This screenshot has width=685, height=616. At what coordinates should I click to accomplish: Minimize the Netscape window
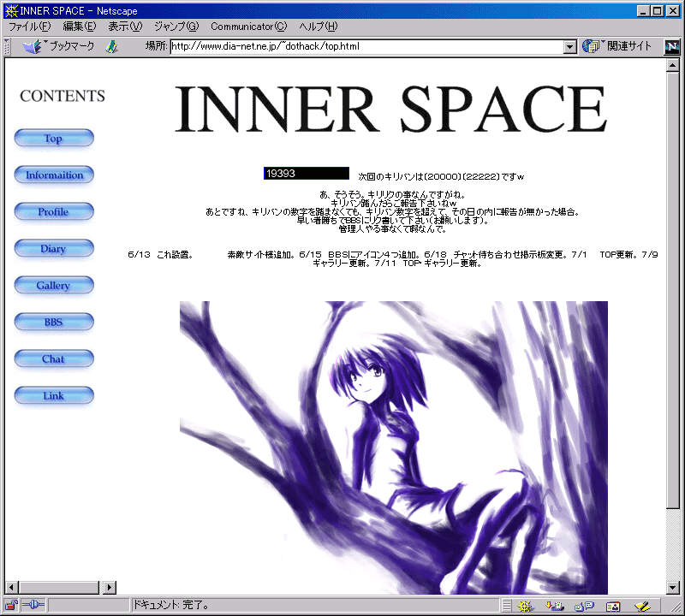643,11
